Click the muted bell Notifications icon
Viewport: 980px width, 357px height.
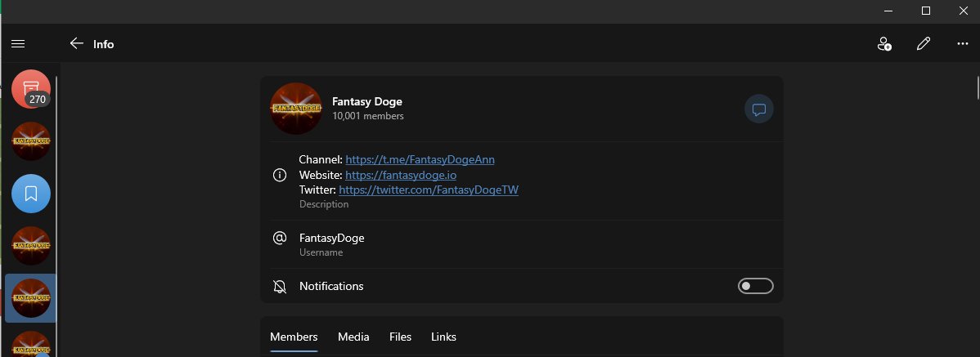(280, 287)
